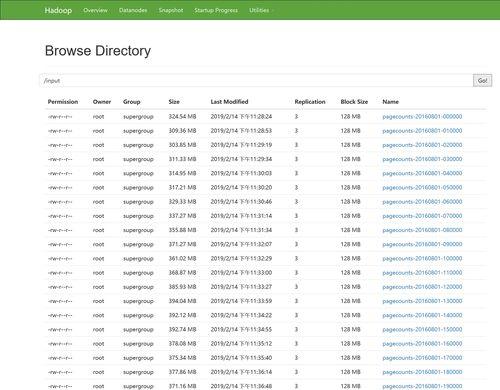Open file pagecounts-20160801-100000
The height and width of the screenshot is (390, 500).
point(422,259)
